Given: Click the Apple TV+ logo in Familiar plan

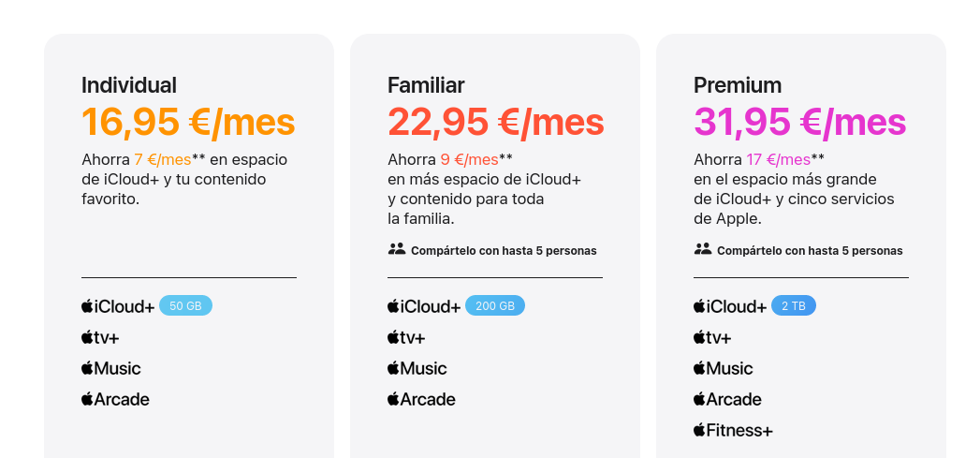Looking at the screenshot, I should [406, 337].
